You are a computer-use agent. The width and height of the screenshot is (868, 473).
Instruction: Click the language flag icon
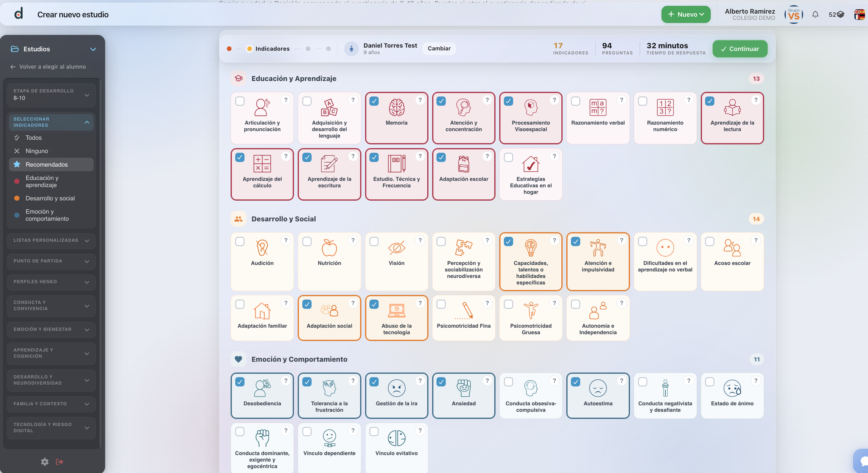point(859,15)
